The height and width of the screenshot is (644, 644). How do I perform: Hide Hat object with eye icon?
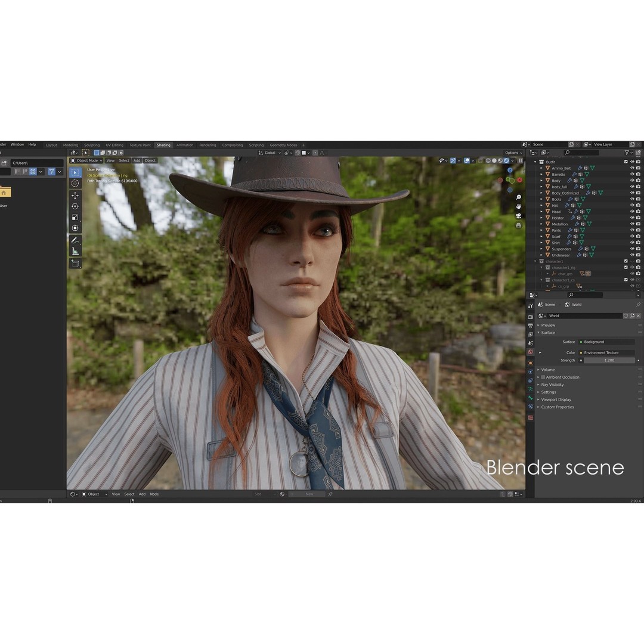coord(632,205)
